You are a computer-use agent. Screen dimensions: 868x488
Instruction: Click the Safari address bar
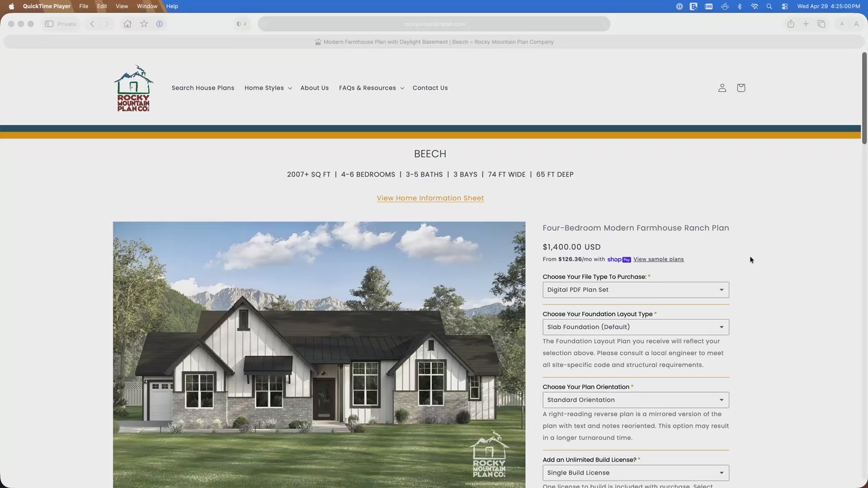(x=434, y=24)
